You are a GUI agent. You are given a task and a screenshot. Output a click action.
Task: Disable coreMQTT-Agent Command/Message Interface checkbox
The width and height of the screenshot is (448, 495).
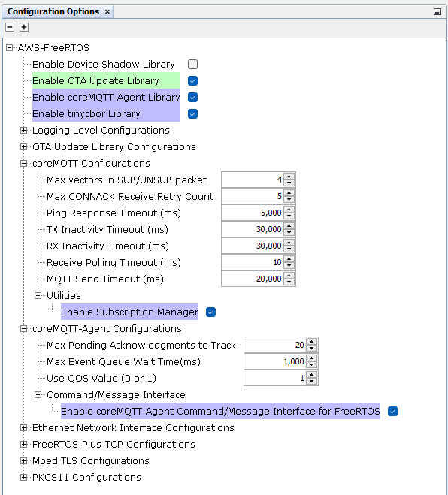(x=392, y=412)
